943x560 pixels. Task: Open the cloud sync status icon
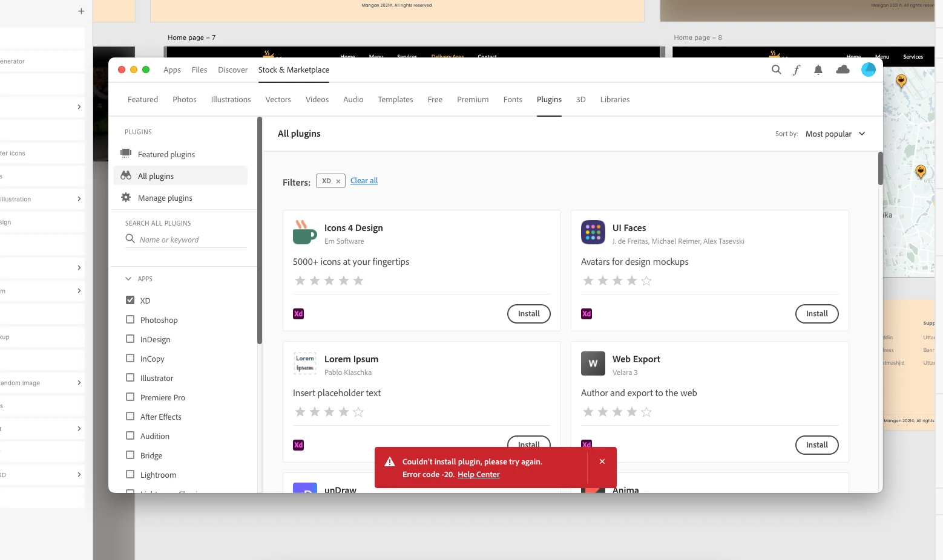click(x=843, y=70)
